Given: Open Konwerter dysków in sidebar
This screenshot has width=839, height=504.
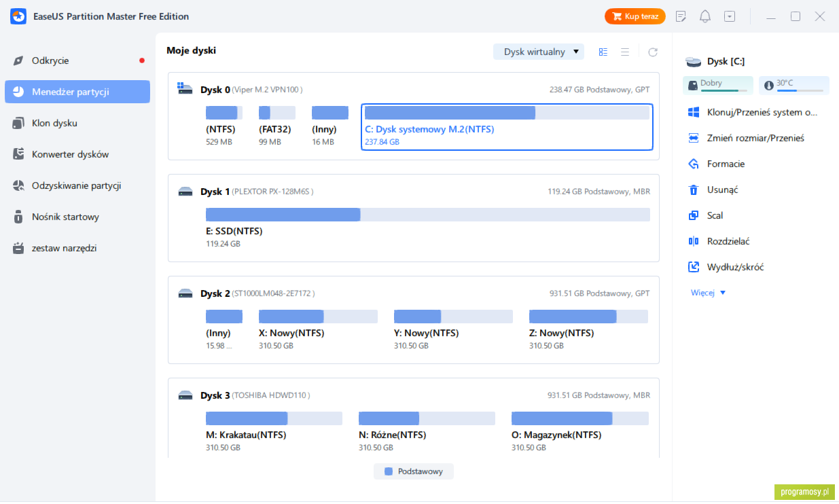Looking at the screenshot, I should 77,154.
